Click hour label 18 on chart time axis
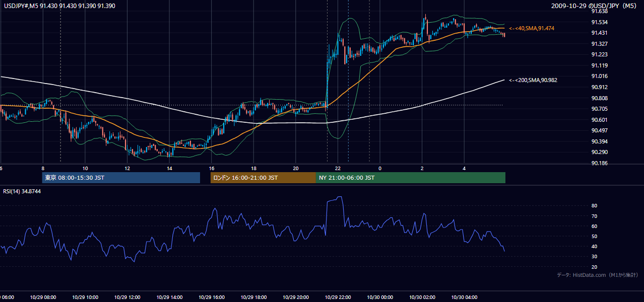This screenshot has width=644, height=302. pos(254,168)
